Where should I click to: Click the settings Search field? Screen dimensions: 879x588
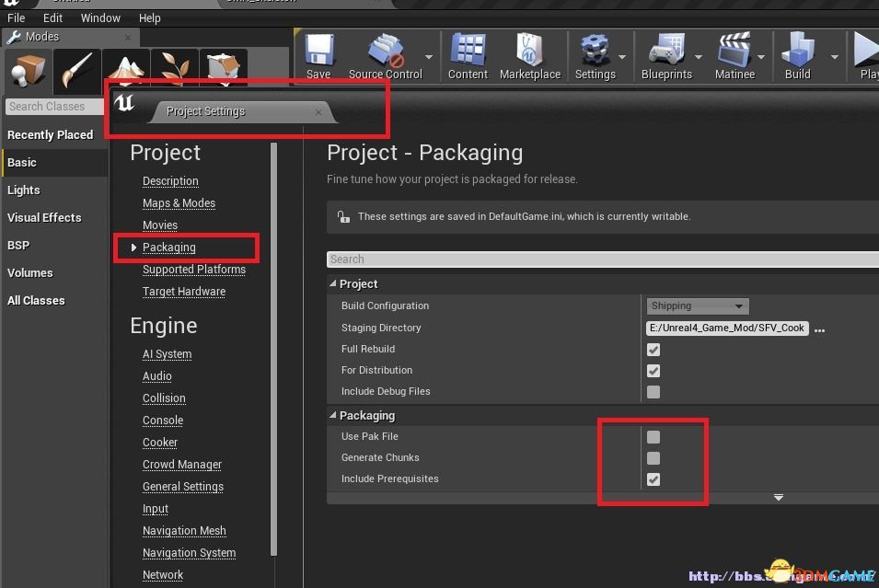point(603,259)
